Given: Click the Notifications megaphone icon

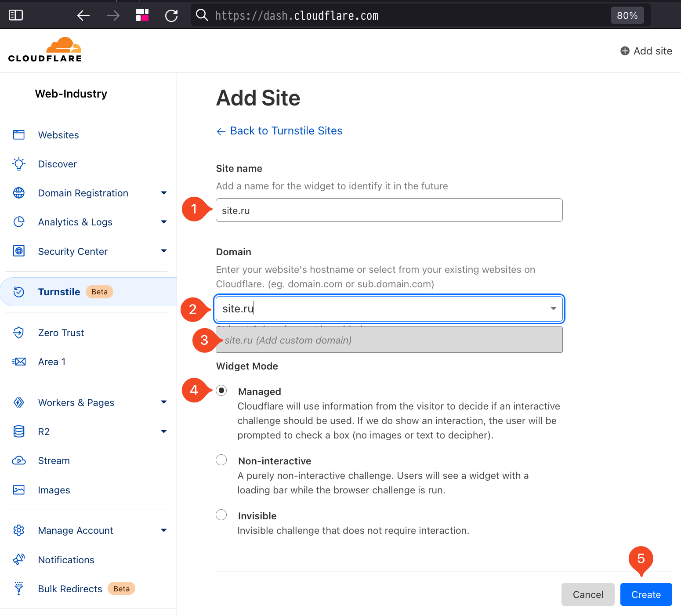Looking at the screenshot, I should 19,559.
